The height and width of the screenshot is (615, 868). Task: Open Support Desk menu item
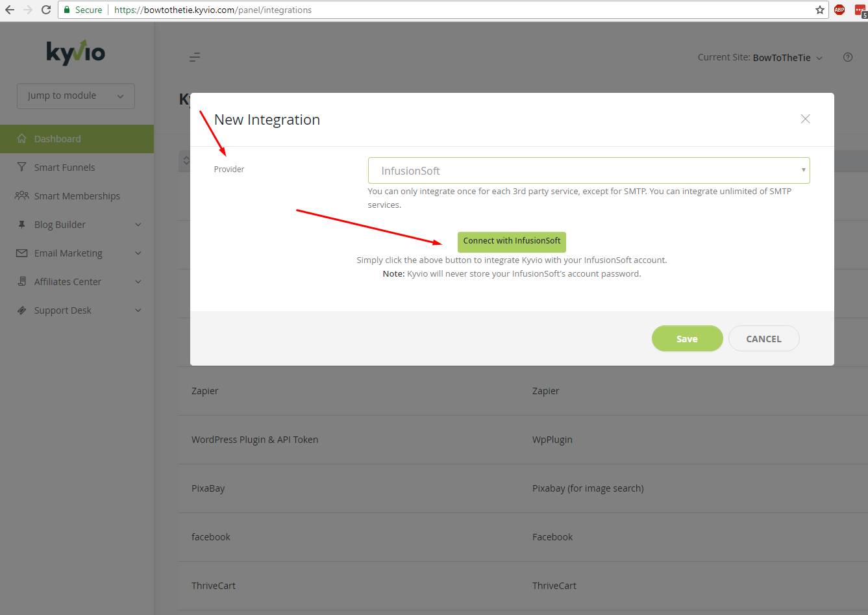(x=77, y=310)
